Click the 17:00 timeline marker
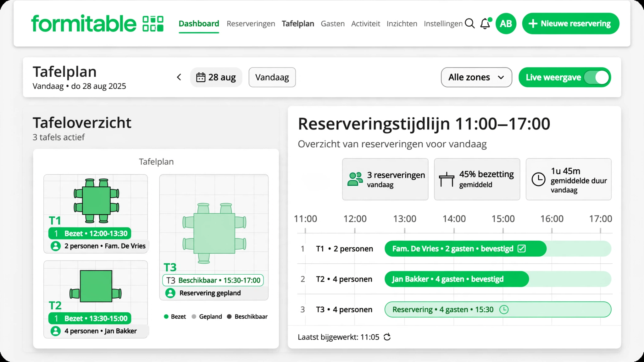Viewport: 644px width, 362px height. click(600, 219)
